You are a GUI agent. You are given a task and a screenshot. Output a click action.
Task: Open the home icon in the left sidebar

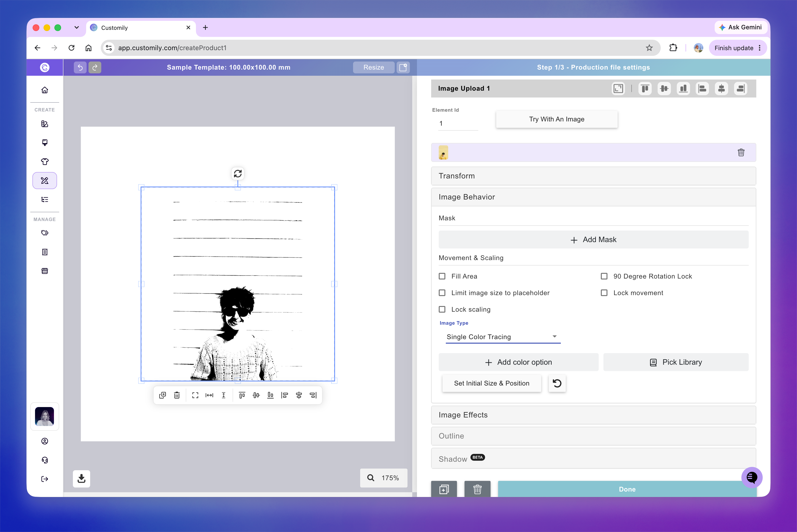click(45, 90)
